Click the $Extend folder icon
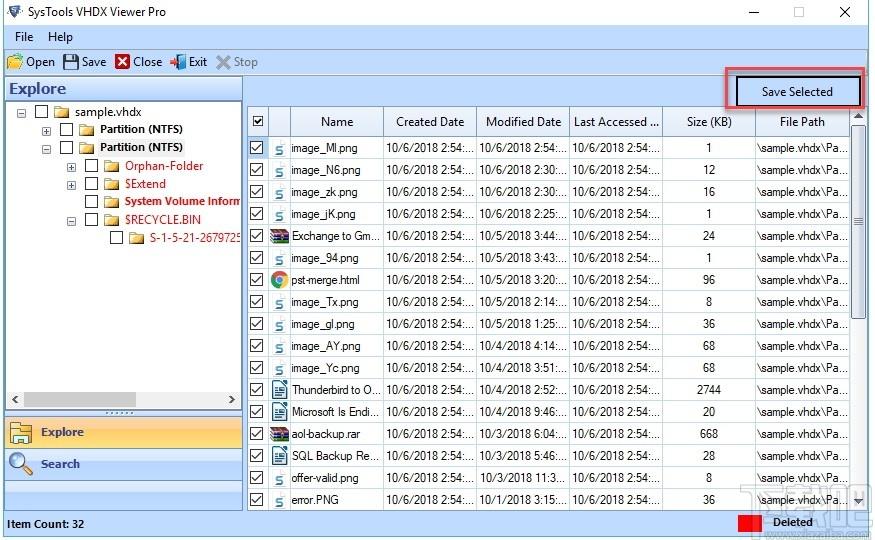Screen dimensions: 875x540 point(112,184)
